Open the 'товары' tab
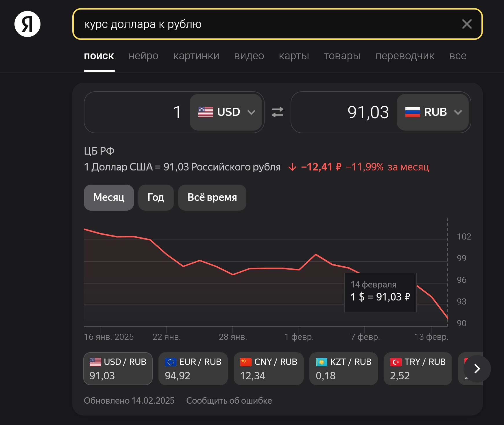The height and width of the screenshot is (425, 504). click(342, 55)
